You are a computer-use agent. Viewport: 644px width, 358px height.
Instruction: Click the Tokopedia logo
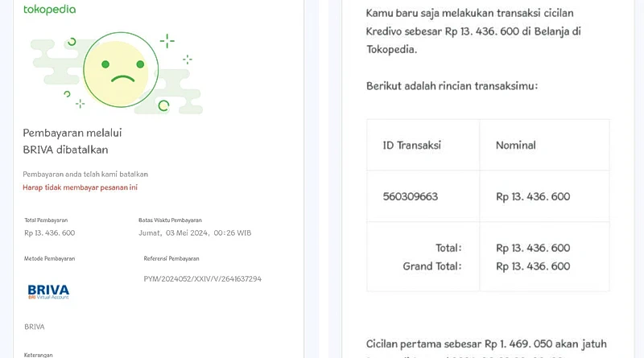point(50,9)
